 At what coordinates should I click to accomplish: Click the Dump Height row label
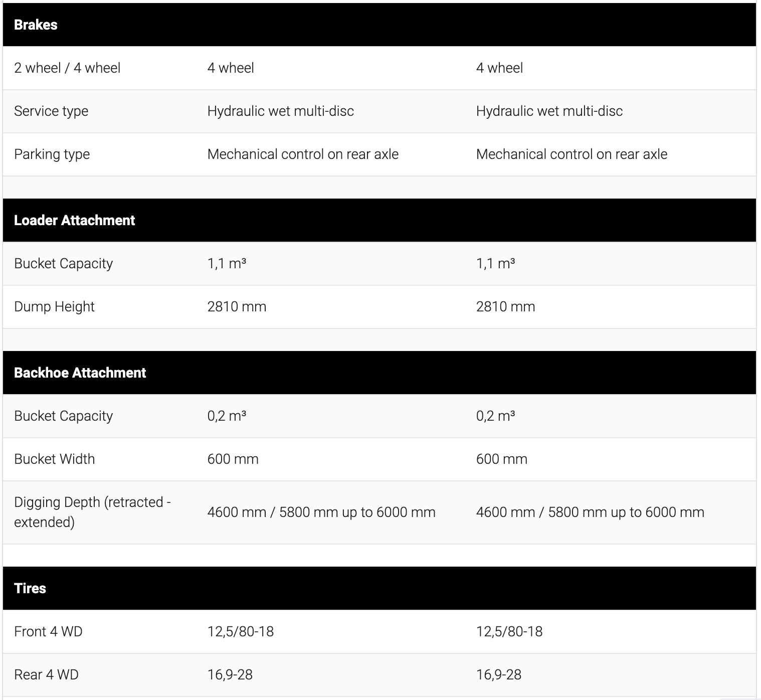click(x=54, y=307)
